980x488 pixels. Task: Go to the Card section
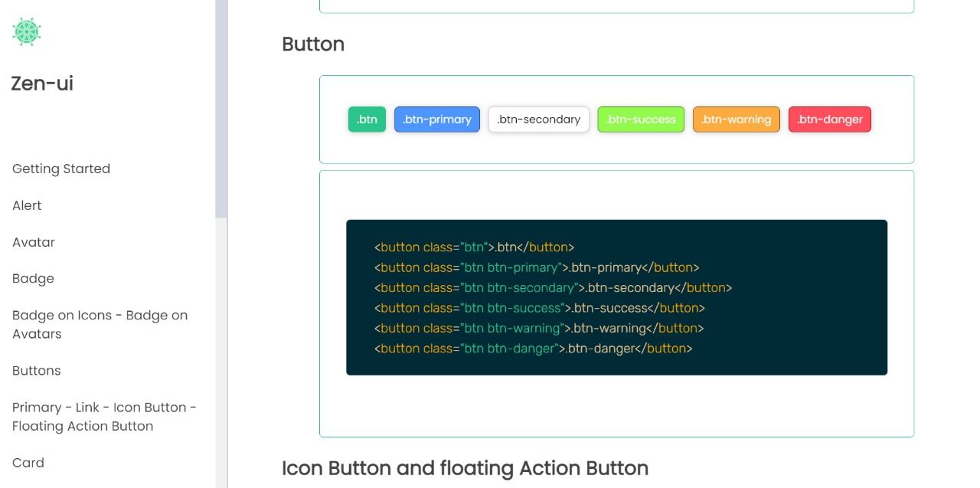pos(28,463)
